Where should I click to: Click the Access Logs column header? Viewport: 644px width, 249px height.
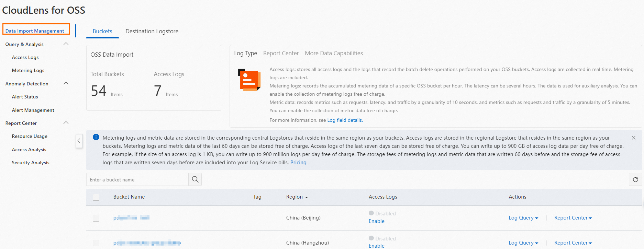[383, 197]
